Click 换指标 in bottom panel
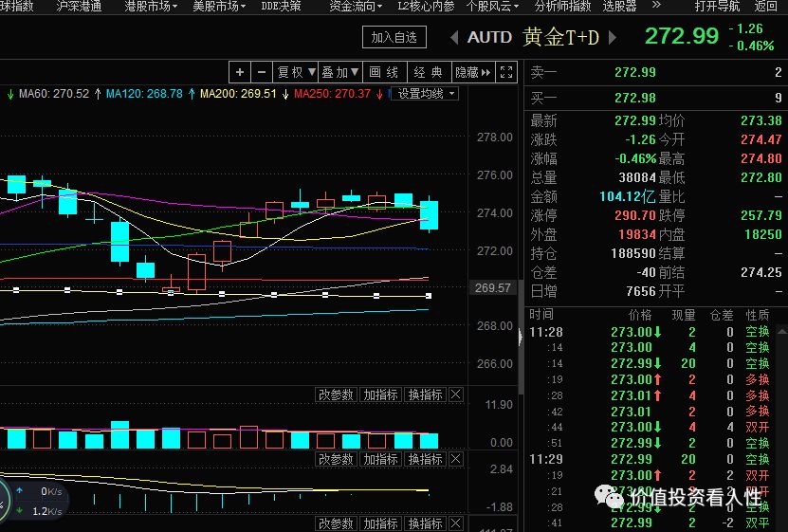The height and width of the screenshot is (532, 788). coord(425,523)
